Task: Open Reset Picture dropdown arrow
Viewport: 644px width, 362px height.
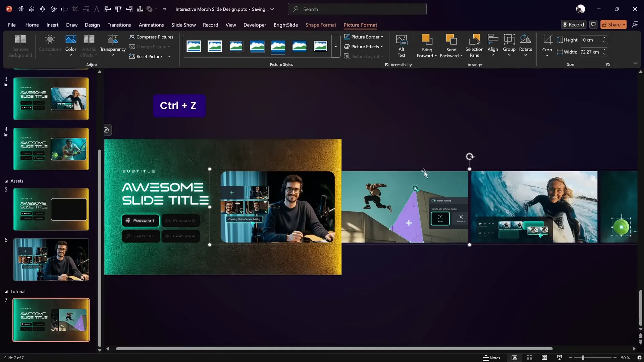Action: point(169,56)
